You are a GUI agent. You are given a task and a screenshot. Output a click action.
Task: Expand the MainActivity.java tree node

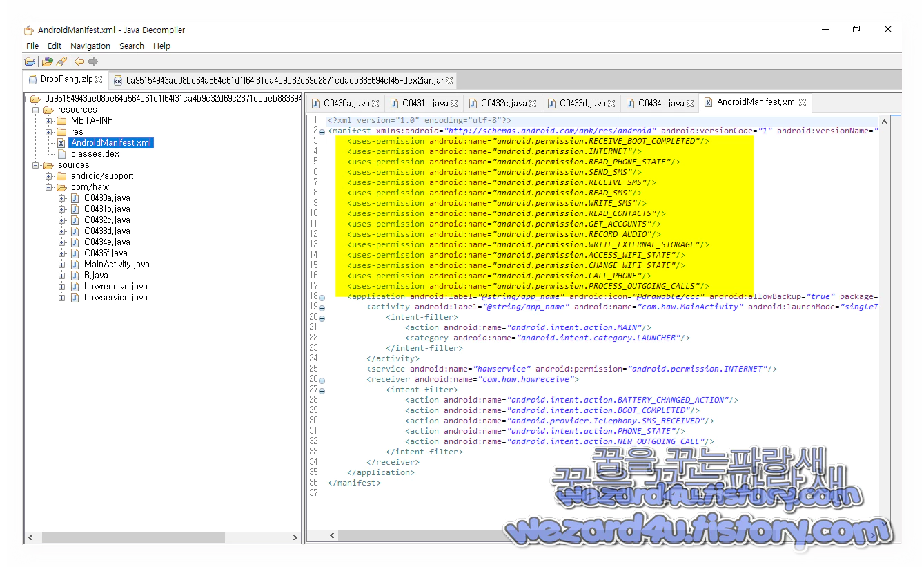[x=62, y=265]
